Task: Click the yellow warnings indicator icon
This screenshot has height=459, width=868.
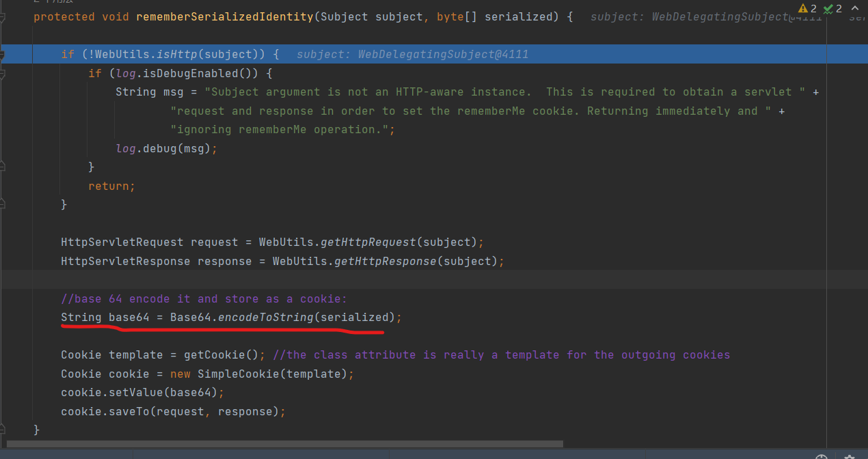Action: point(802,9)
